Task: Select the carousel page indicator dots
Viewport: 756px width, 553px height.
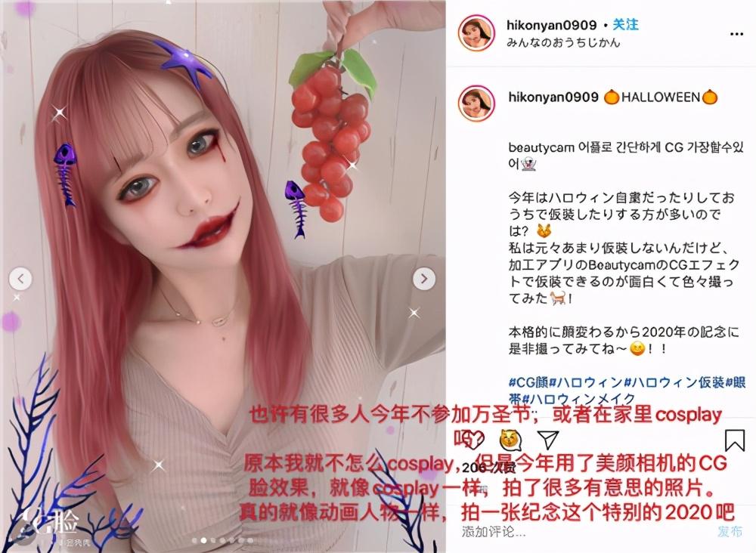Action: (x=223, y=540)
